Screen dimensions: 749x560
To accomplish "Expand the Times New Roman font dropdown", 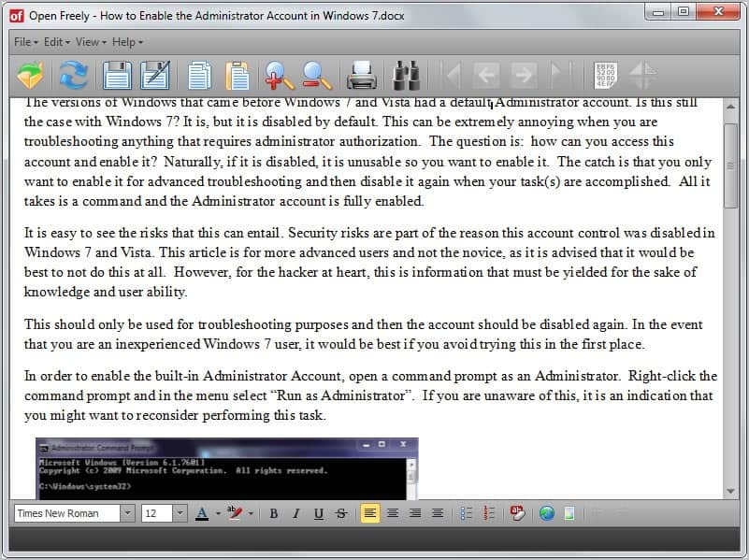I will [x=127, y=513].
